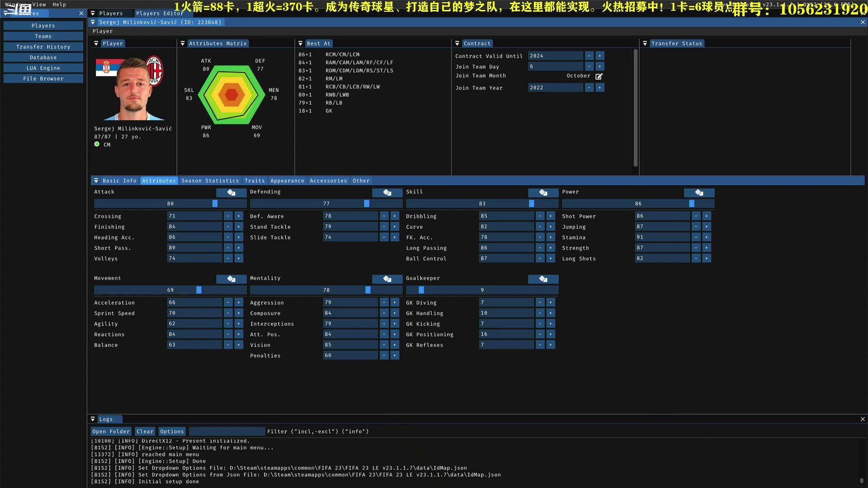Open the File Browser
Viewport: 868px width, 488px height.
43,79
